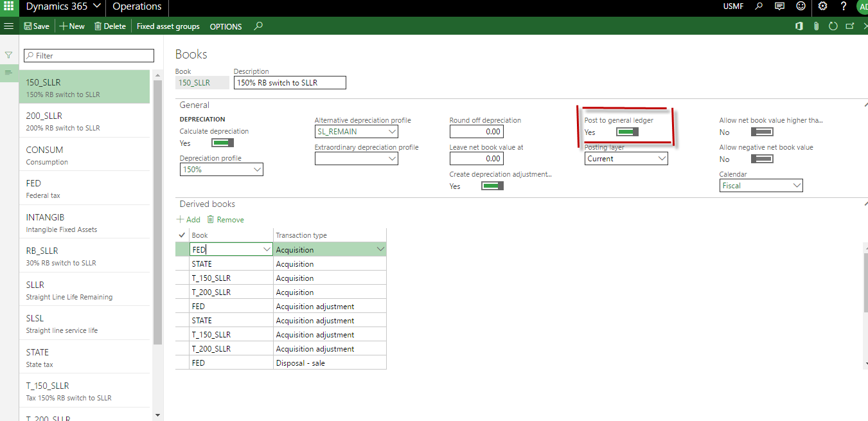Open the app launcher waffle menu
This screenshot has width=868, height=421.
[9, 6]
